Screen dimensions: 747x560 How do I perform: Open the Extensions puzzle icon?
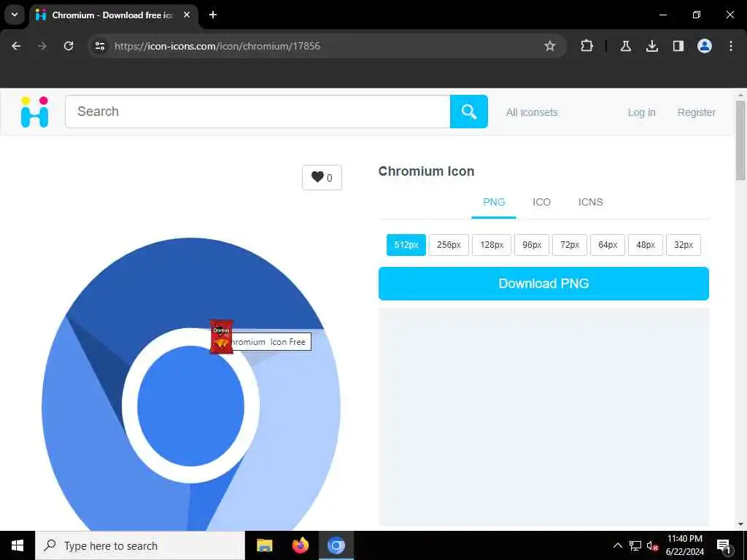tap(587, 46)
